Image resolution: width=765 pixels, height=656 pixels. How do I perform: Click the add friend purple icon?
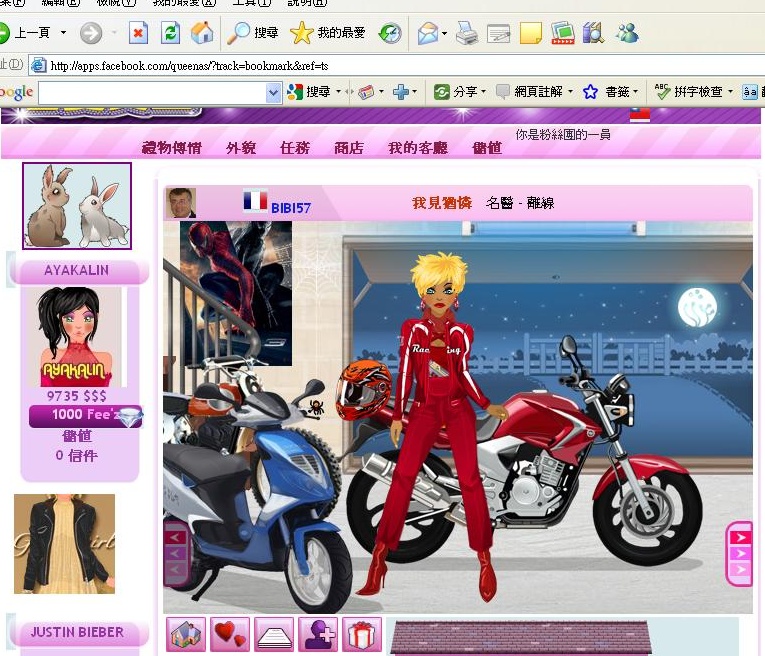[318, 634]
